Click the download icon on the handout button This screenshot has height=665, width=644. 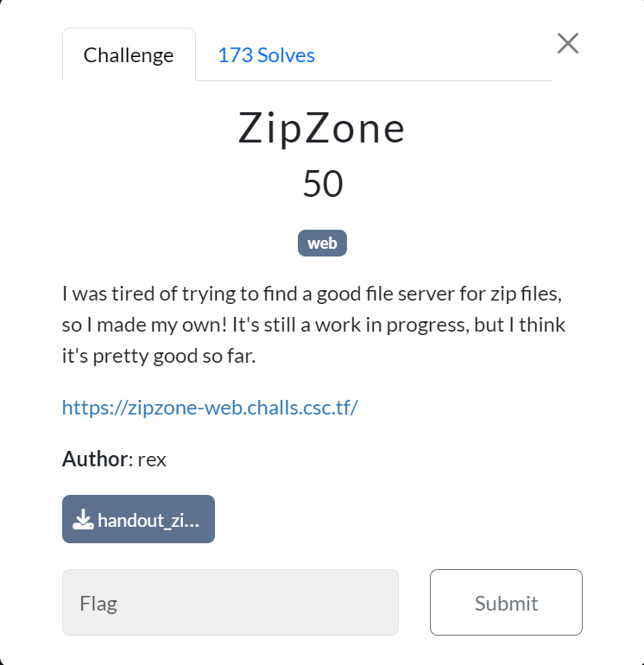coord(83,519)
